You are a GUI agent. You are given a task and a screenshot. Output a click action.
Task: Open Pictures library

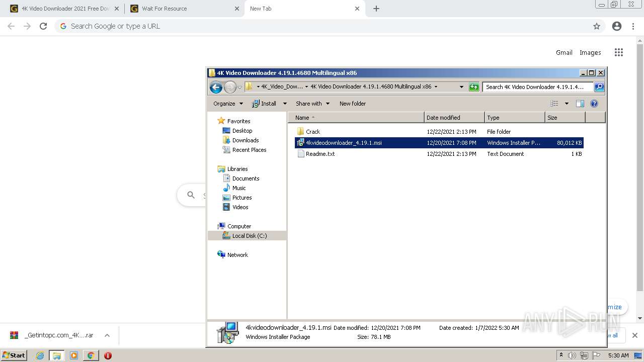pos(242,198)
